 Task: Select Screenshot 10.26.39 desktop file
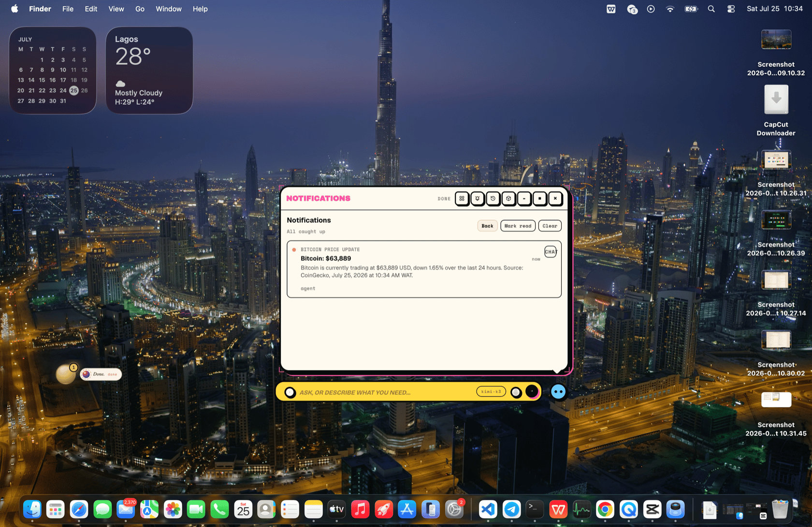click(776, 233)
